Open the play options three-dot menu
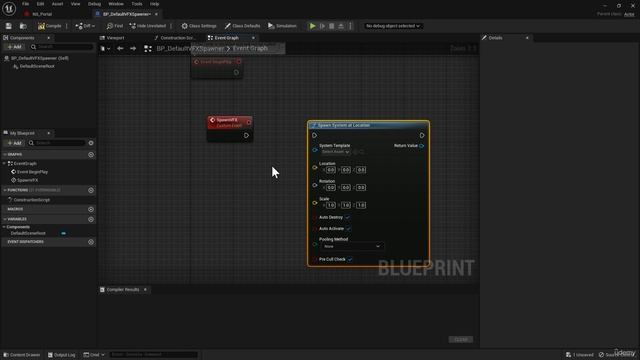Screen dimensions: 640x360 tap(350, 26)
